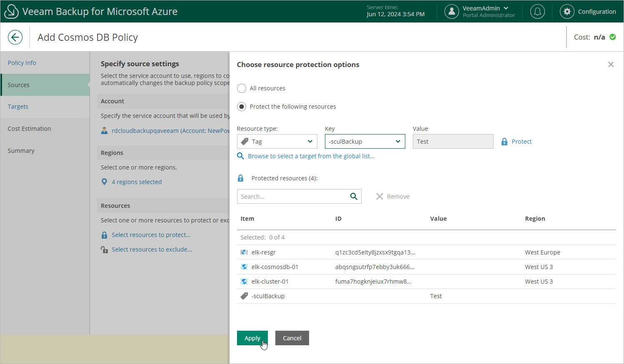This screenshot has width=624, height=364.
Task: Open the 4 regions selected link
Action: (x=137, y=182)
